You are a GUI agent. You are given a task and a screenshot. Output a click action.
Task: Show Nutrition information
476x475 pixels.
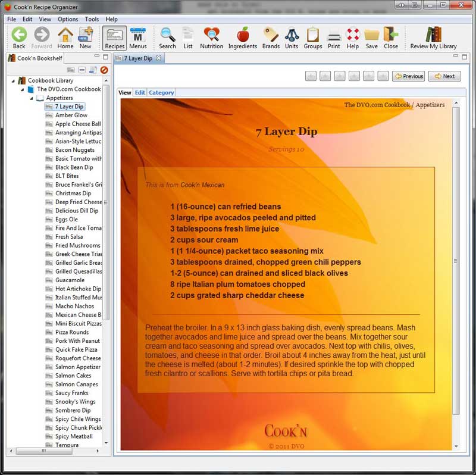[212, 38]
